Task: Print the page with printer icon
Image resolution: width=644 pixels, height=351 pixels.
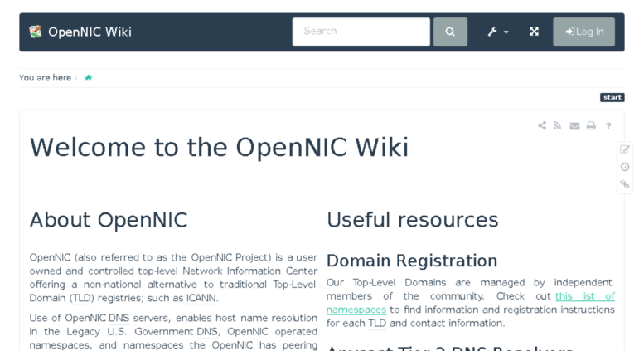Action: click(591, 126)
